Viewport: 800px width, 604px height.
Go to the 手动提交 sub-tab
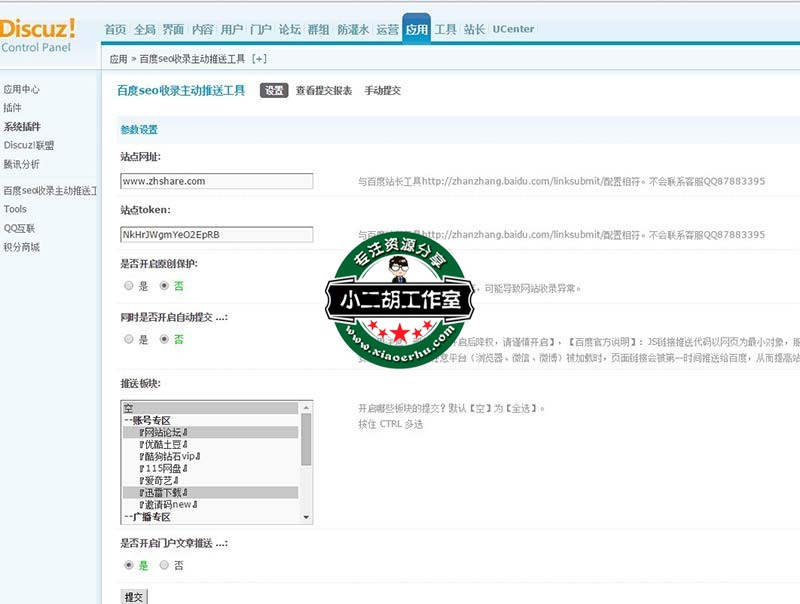coord(382,90)
